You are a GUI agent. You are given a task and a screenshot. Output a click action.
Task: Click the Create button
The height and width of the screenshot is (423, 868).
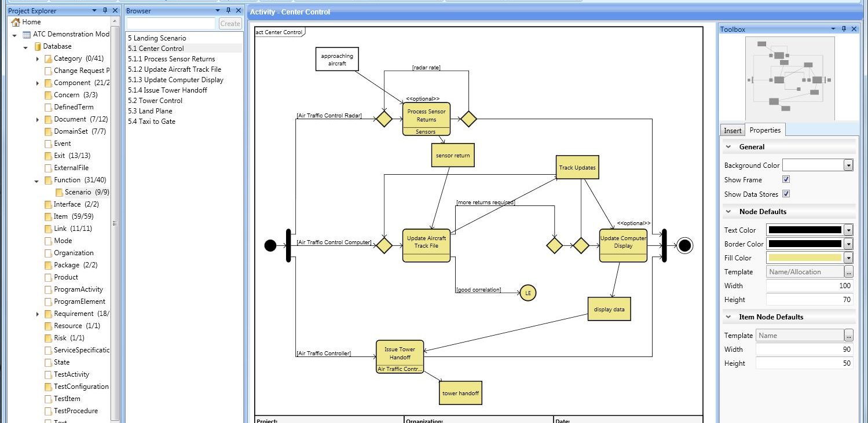[x=230, y=24]
